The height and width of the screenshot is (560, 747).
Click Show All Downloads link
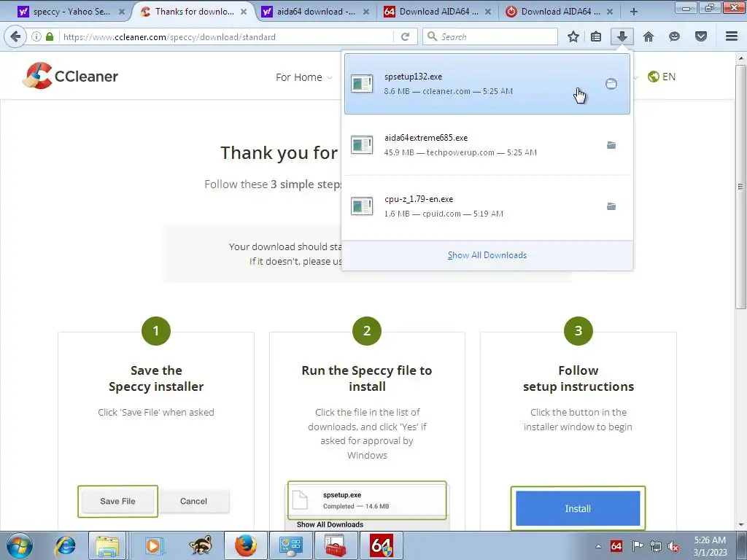click(x=487, y=255)
